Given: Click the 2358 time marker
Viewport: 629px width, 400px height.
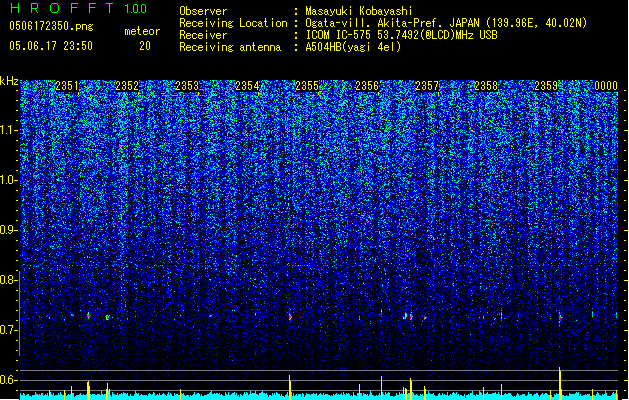Looking at the screenshot, I should click(486, 86).
